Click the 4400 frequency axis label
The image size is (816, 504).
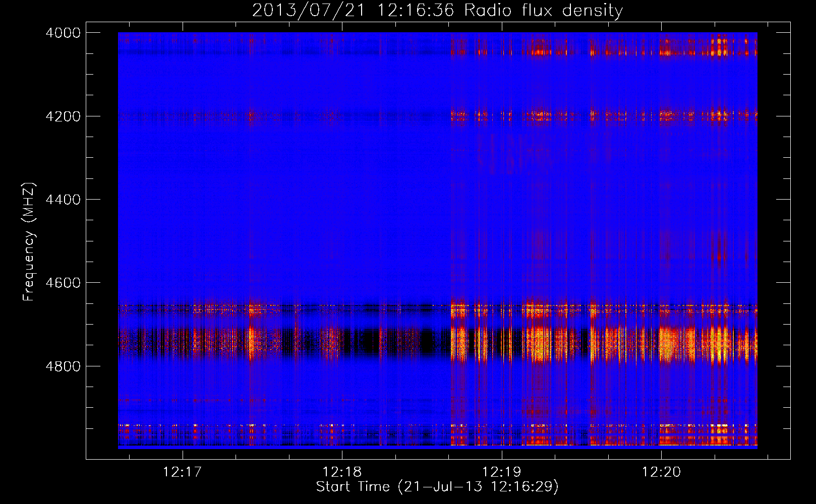tap(63, 200)
